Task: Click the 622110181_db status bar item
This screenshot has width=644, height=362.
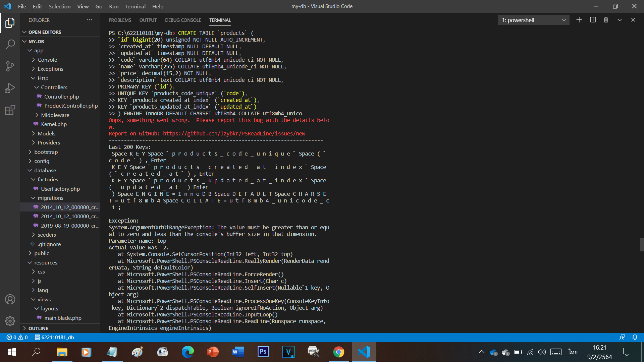Action: click(x=55, y=337)
